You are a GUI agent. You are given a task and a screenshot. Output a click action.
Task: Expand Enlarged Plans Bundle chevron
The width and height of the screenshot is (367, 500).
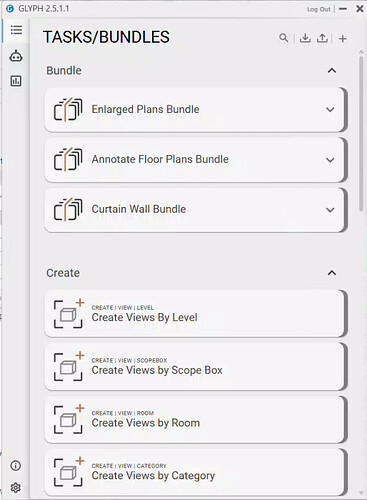click(x=330, y=110)
